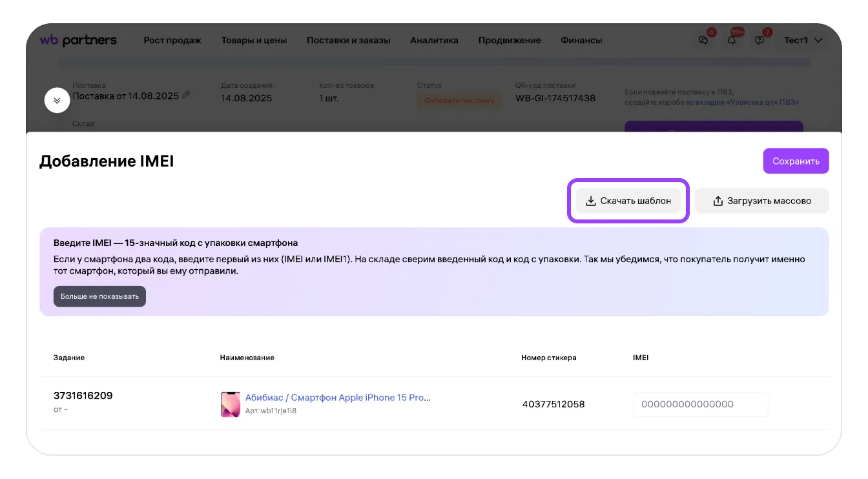The height and width of the screenshot is (479, 868).
Task: Focus the IMEI input field
Action: (x=700, y=404)
